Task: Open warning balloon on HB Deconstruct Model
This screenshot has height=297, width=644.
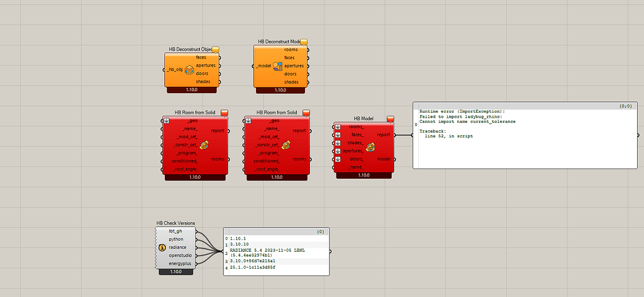Action: tap(304, 42)
